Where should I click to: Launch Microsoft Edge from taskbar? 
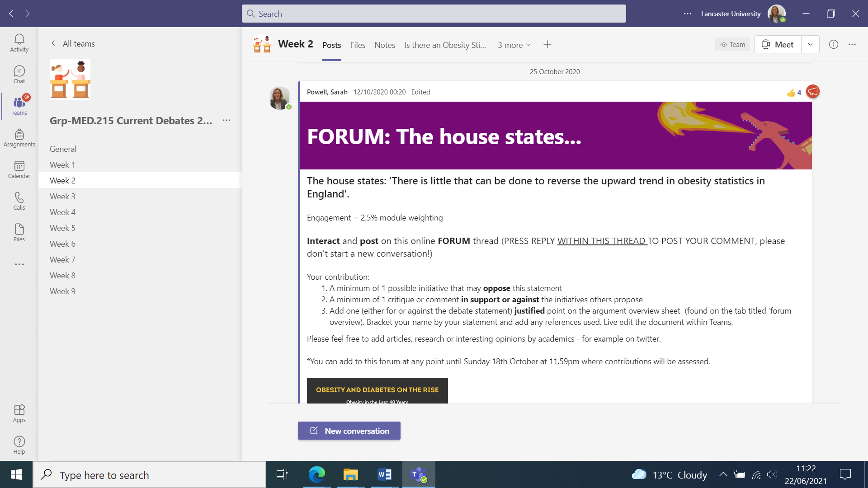[316, 474]
